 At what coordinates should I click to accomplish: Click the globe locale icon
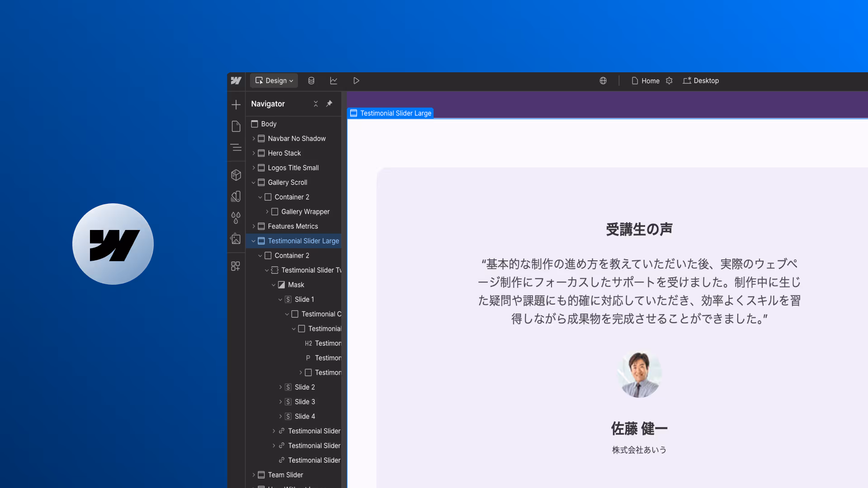click(x=603, y=81)
